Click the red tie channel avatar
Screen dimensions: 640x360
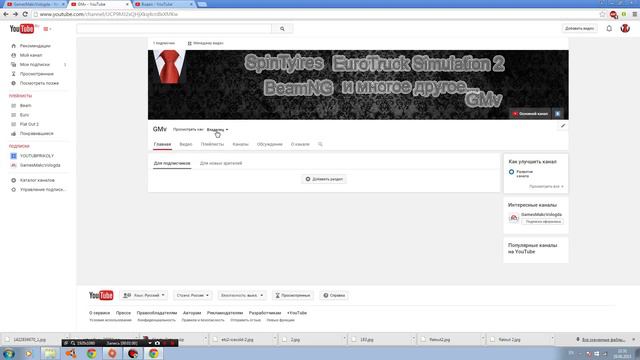[x=169, y=67]
